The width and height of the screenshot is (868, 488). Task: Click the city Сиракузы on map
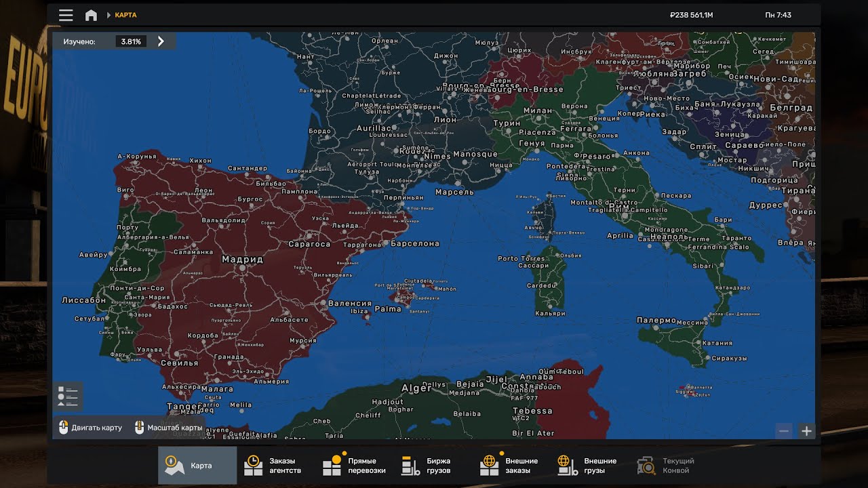click(729, 358)
